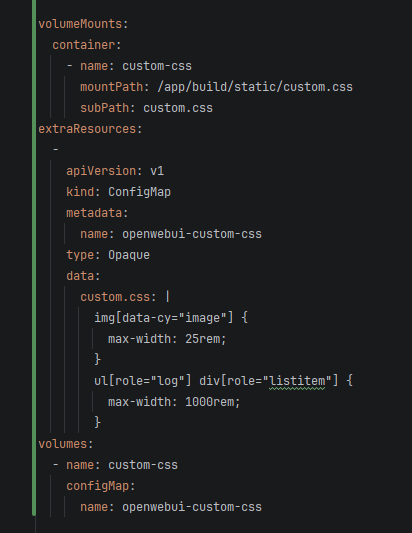Click the max-width 1000rem declaration
Image resolution: width=412 pixels, height=533 pixels.
[174, 402]
